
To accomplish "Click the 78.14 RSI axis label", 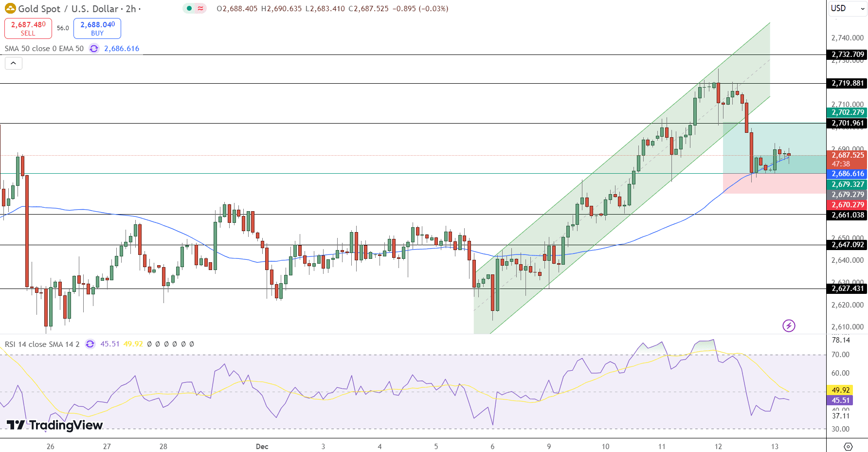I will tap(841, 340).
